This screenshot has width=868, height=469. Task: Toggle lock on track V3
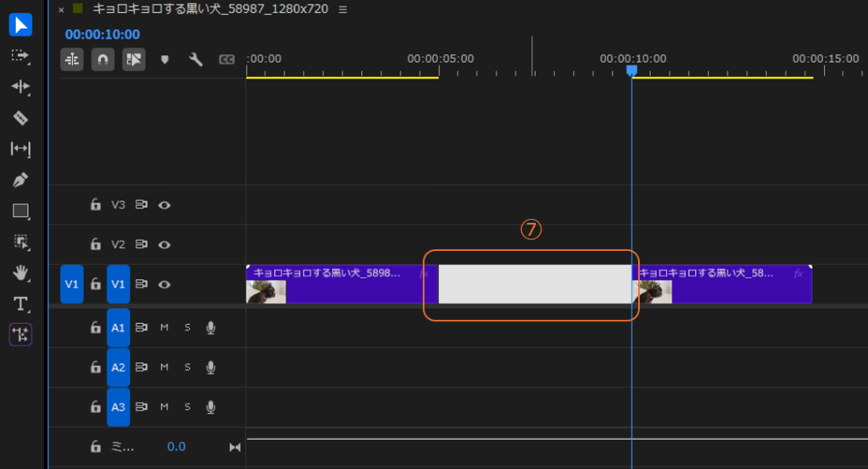click(97, 205)
